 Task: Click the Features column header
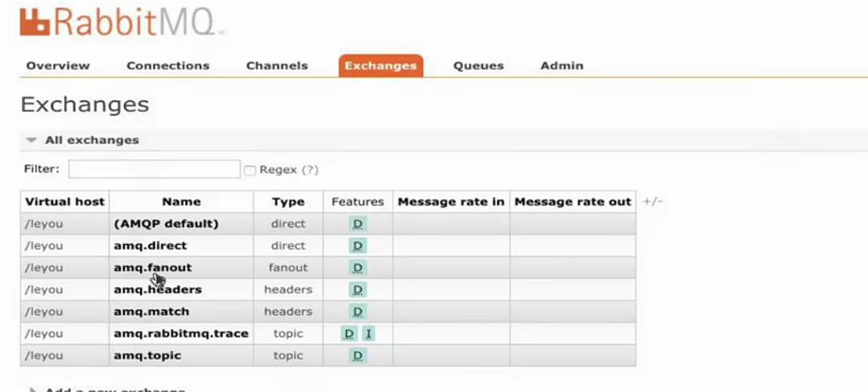(x=357, y=202)
